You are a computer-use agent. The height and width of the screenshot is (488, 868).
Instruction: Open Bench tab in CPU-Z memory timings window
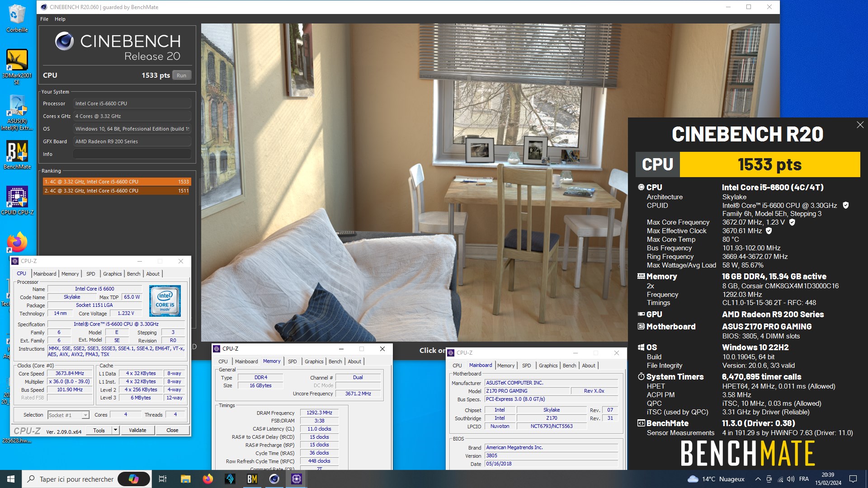coord(335,361)
